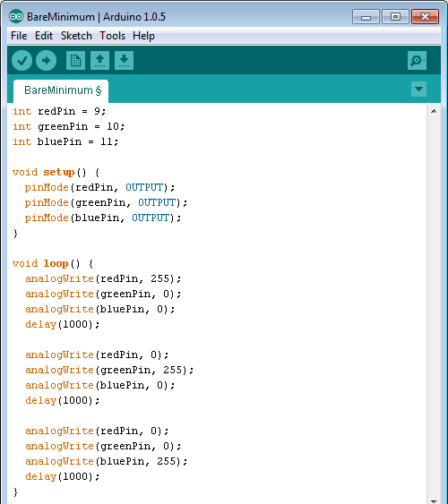Viewport: 448px width, 504px height.
Task: Click the scrollbar down arrow
Action: coord(434,500)
